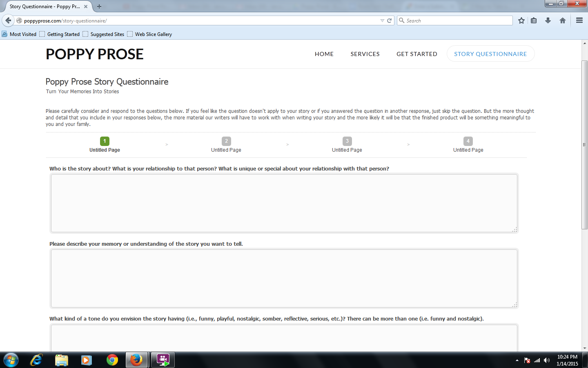Open the Windows Start button
Viewport: 588px width, 368px height.
point(11,360)
